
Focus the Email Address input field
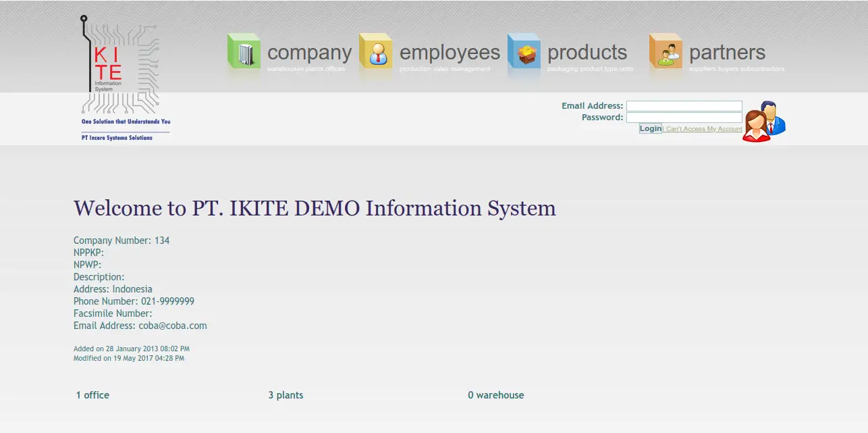coord(684,106)
